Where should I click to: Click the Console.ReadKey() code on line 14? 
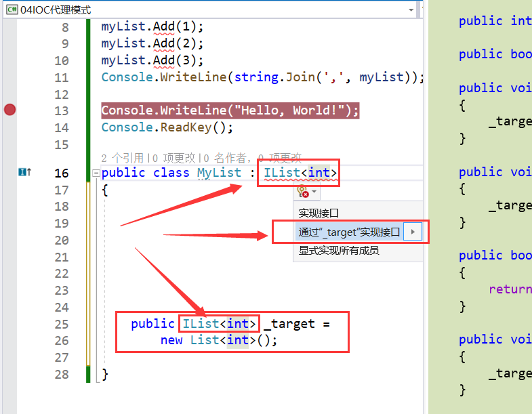(x=167, y=127)
